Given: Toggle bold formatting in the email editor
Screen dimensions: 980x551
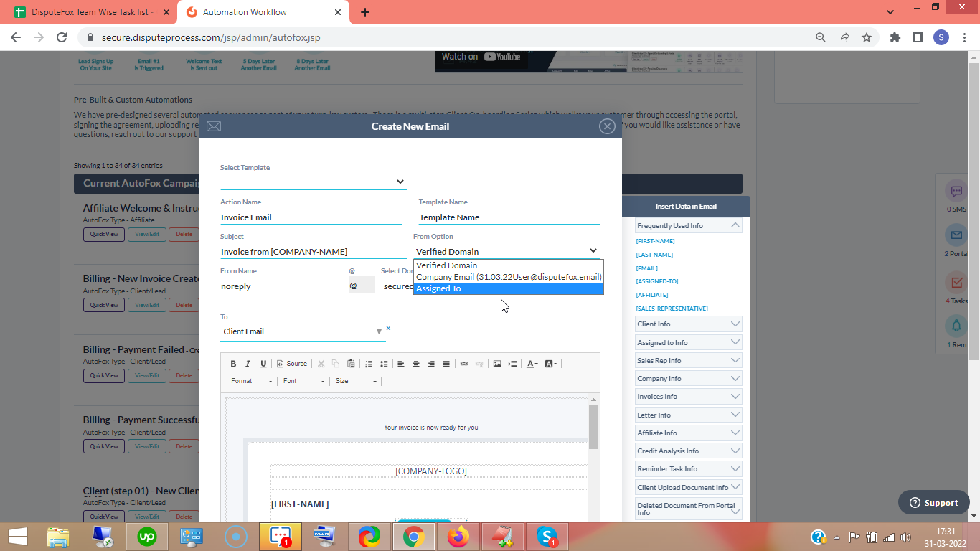Looking at the screenshot, I should coord(233,363).
